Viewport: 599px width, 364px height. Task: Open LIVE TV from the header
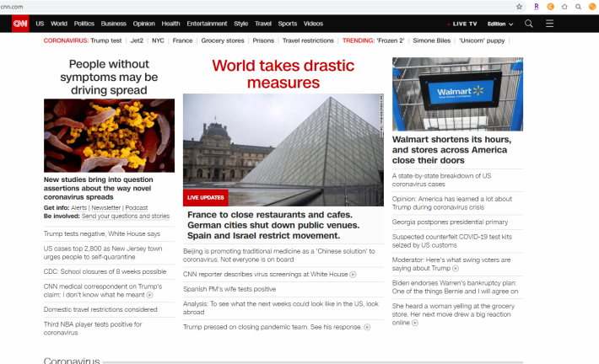pyautogui.click(x=462, y=24)
